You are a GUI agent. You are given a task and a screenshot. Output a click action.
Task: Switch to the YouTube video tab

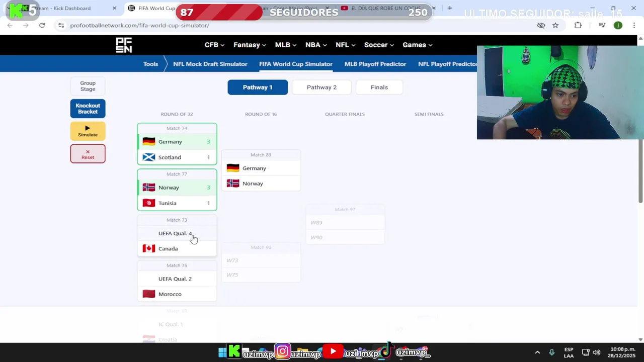coord(385,8)
